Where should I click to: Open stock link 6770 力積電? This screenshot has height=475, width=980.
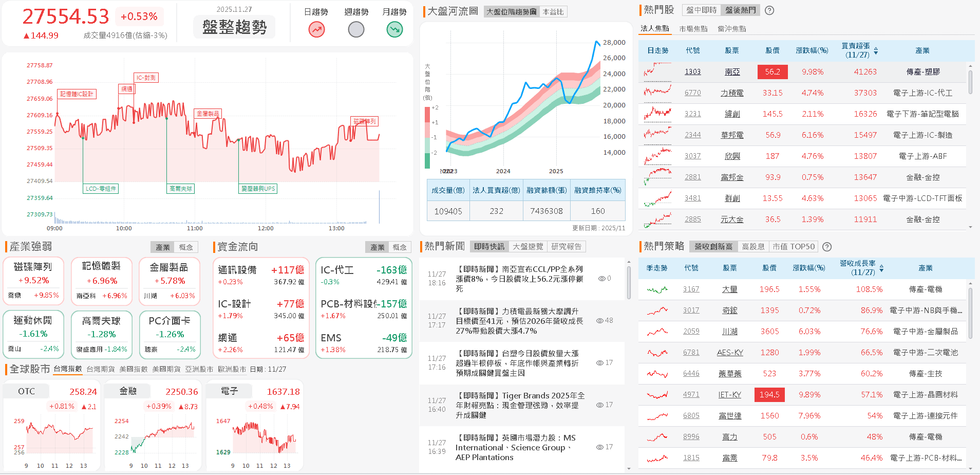692,93
